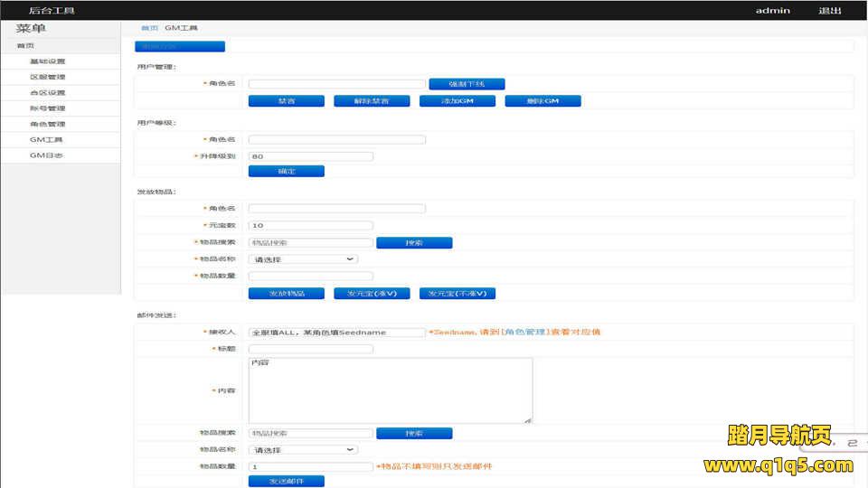
Task: Click the 发放物品 button
Action: [286, 294]
